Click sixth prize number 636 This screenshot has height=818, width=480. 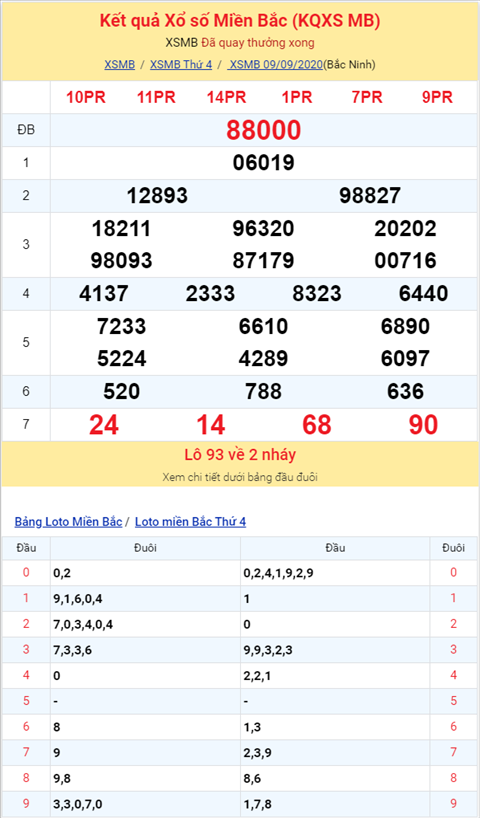pos(405,391)
